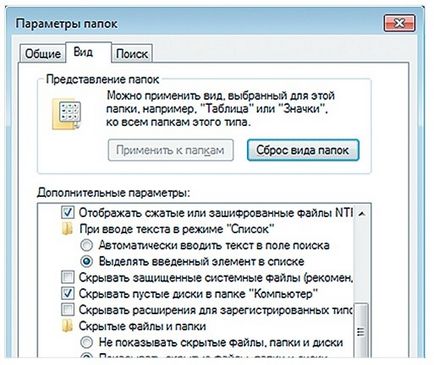Screen dimensions: 434x365
Task: Select Выделять введенный элемент в списке
Action: click(x=87, y=262)
